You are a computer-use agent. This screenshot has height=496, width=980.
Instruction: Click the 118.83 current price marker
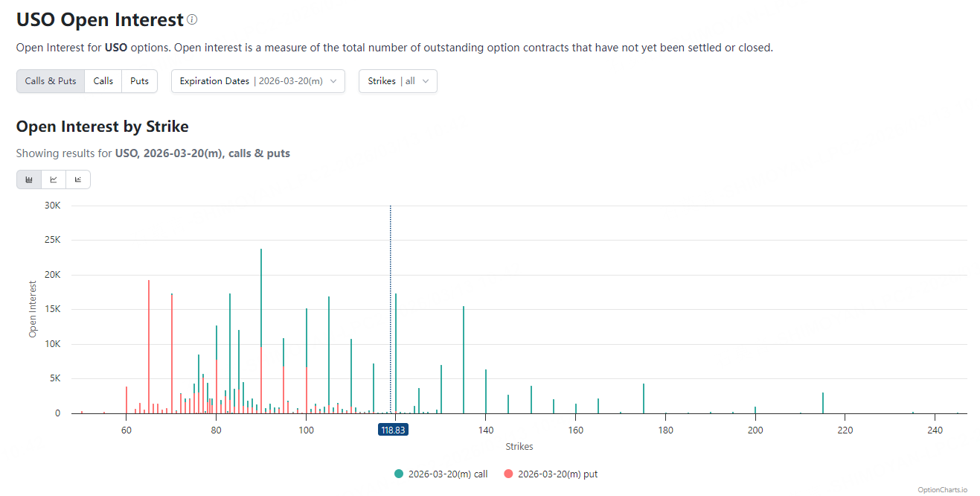392,430
